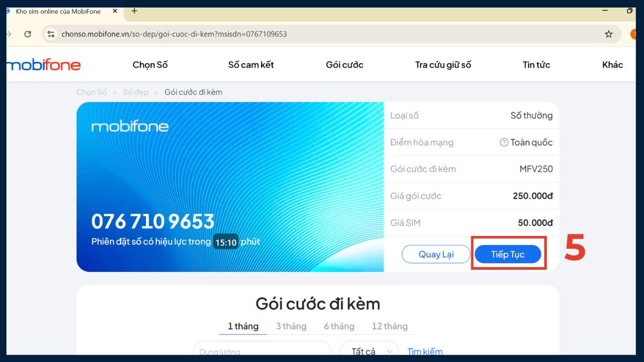644x362 pixels.
Task: Click the Quay Lại button
Action: [436, 254]
